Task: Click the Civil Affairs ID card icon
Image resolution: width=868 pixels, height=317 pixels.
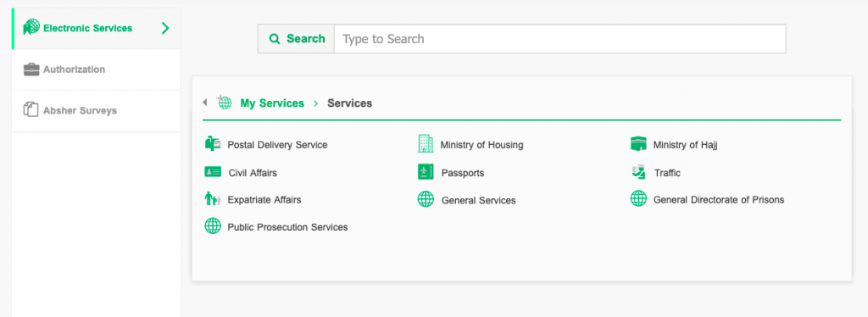Action: point(213,172)
